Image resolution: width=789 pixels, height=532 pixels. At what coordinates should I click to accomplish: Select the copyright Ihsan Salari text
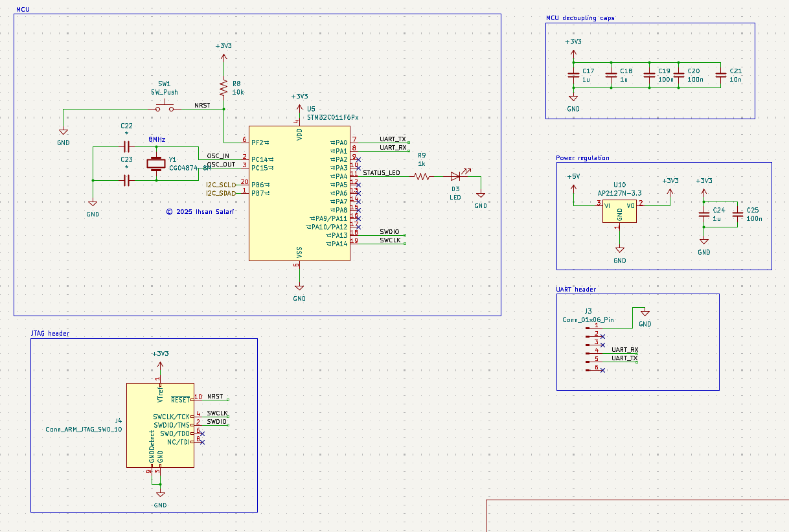click(200, 211)
